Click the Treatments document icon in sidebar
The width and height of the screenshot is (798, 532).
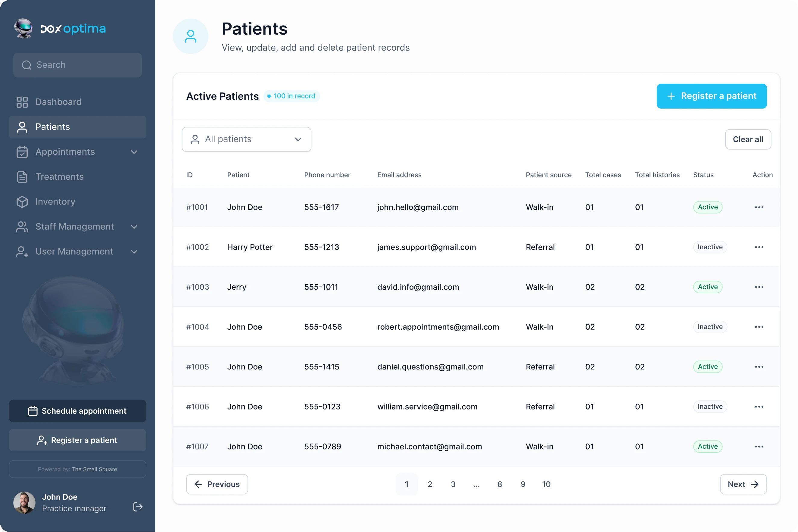[x=22, y=177]
